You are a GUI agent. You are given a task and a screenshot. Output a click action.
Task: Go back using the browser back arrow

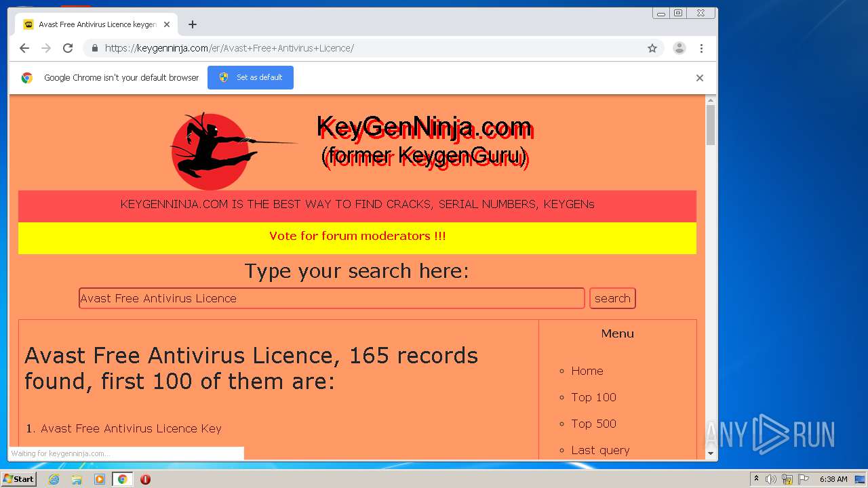pyautogui.click(x=24, y=48)
